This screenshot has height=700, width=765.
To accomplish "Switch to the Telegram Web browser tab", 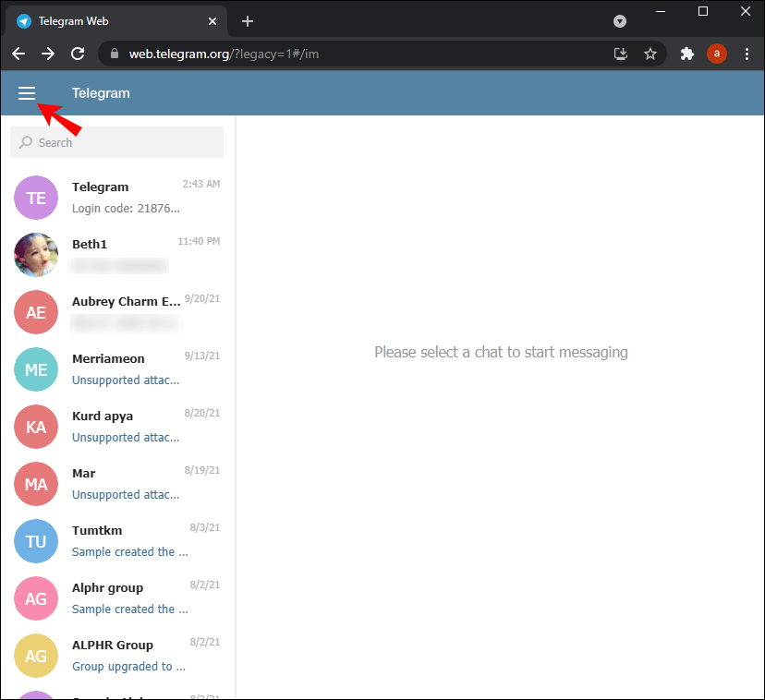I will pos(111,20).
